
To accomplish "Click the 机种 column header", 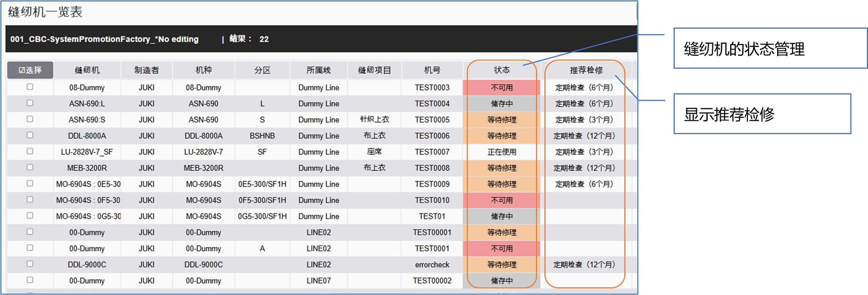I will pos(203,70).
